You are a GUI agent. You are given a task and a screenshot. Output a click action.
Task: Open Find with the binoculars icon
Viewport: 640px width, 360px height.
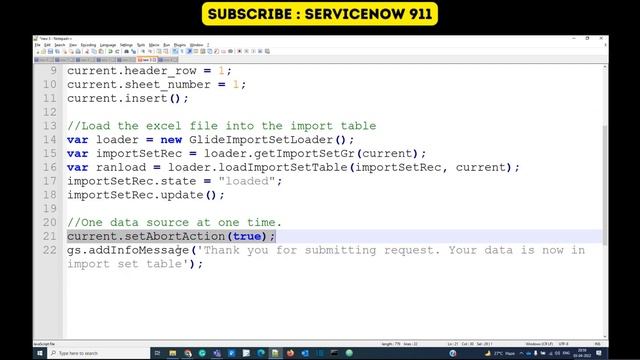pos(127,51)
